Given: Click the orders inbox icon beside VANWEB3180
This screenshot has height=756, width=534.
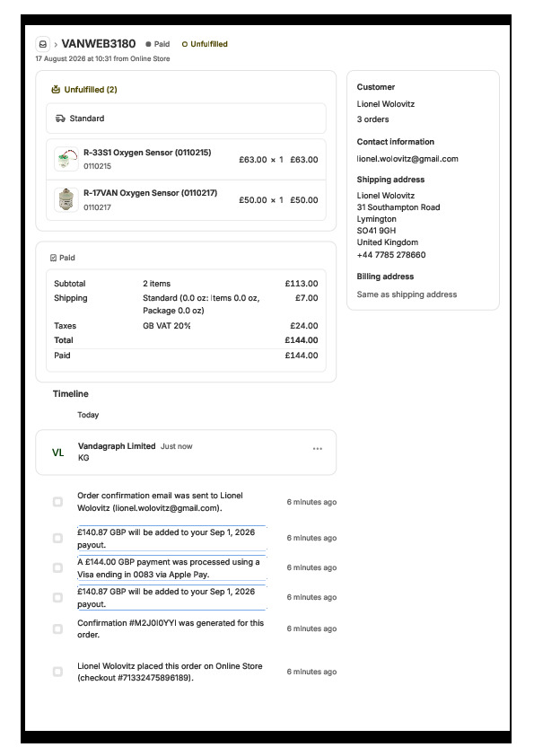Looking at the screenshot, I should (x=43, y=44).
